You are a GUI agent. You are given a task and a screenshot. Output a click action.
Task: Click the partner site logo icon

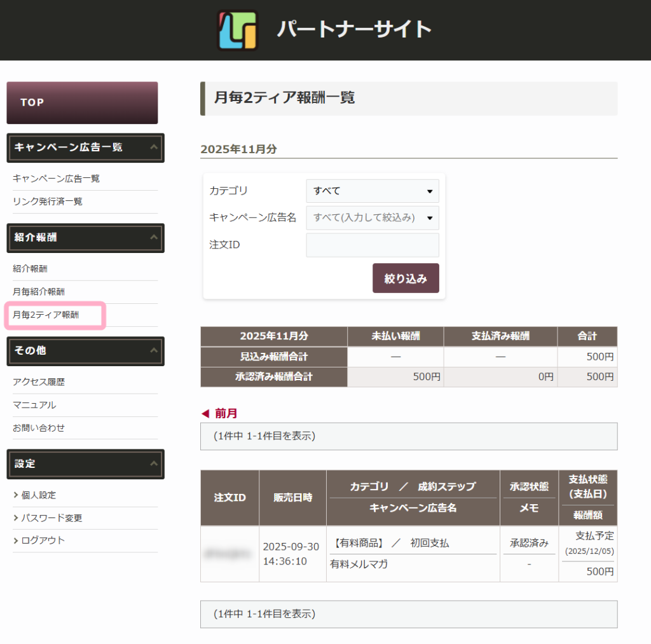(237, 30)
